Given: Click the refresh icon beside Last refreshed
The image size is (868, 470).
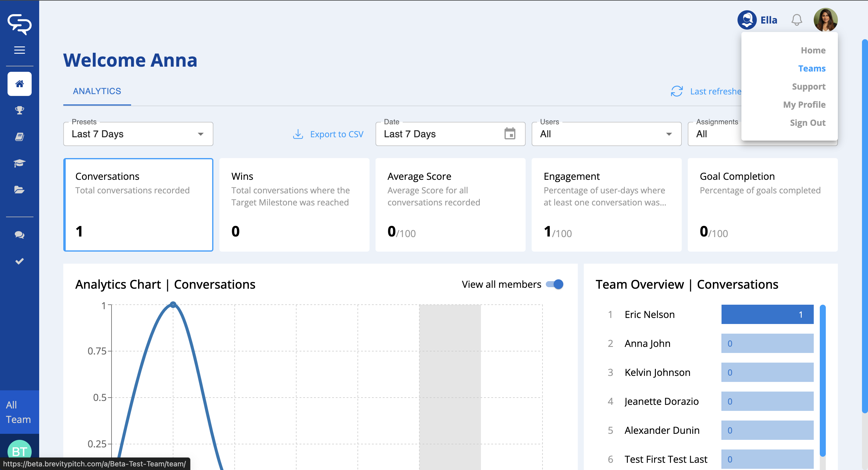Looking at the screenshot, I should [x=677, y=91].
